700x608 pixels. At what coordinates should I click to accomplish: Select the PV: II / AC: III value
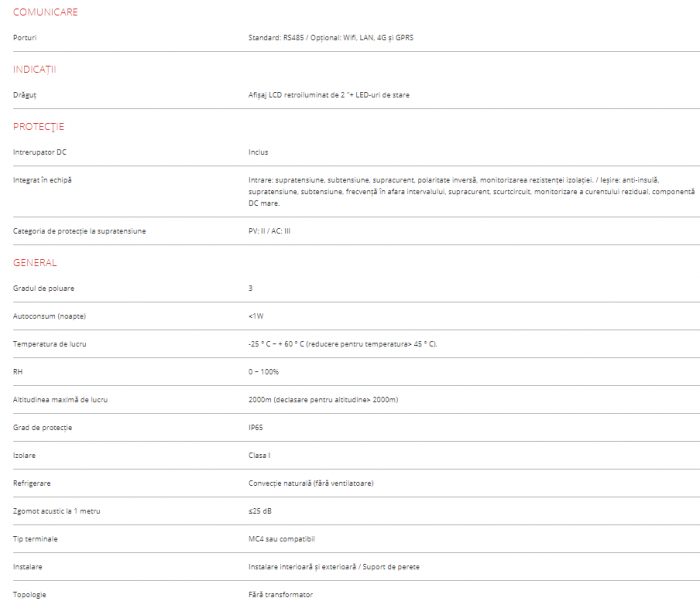tap(269, 231)
